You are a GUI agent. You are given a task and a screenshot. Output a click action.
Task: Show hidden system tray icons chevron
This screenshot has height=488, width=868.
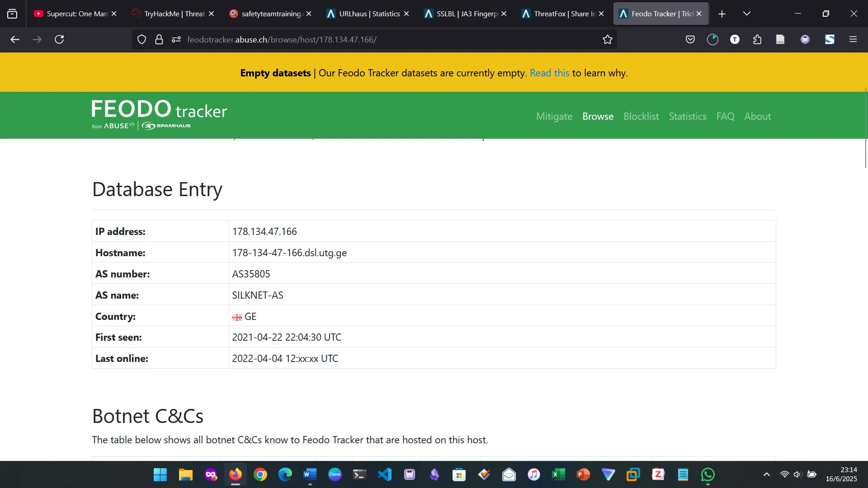[766, 474]
